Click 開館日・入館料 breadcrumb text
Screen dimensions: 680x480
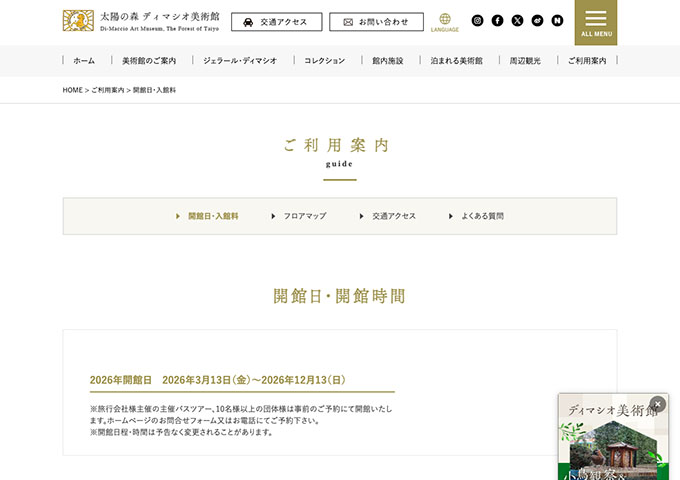154,90
